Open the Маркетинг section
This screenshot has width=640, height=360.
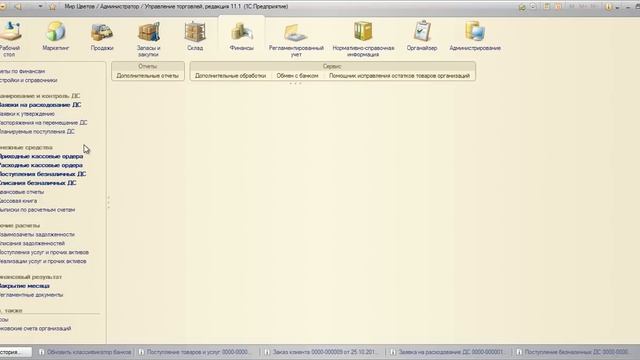56,36
